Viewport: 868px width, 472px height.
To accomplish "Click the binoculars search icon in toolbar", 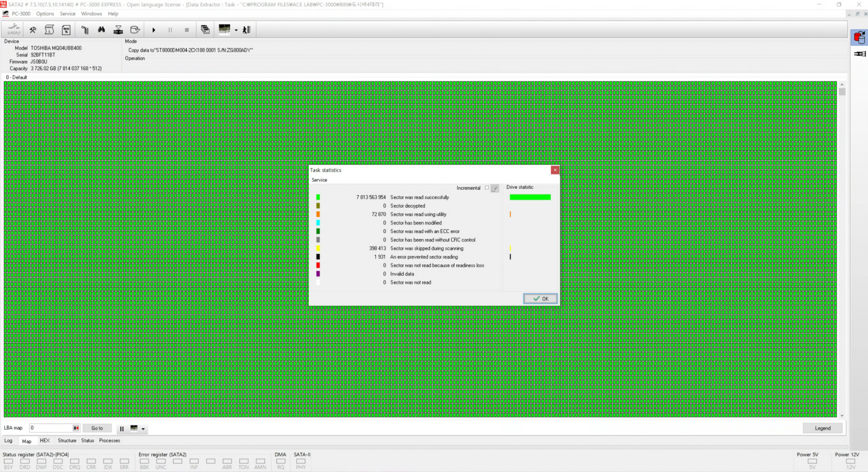I will [101, 30].
